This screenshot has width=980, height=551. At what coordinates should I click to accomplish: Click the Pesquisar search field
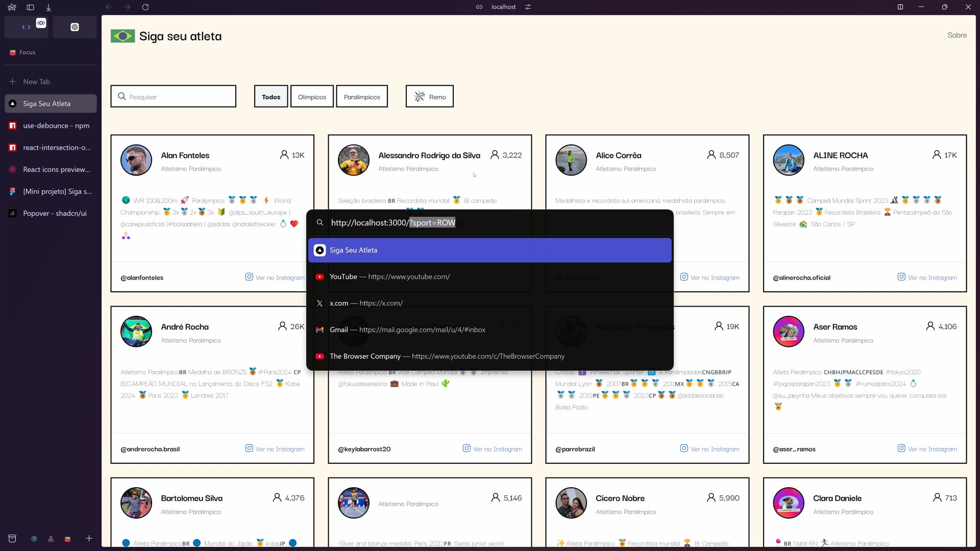pos(174,96)
